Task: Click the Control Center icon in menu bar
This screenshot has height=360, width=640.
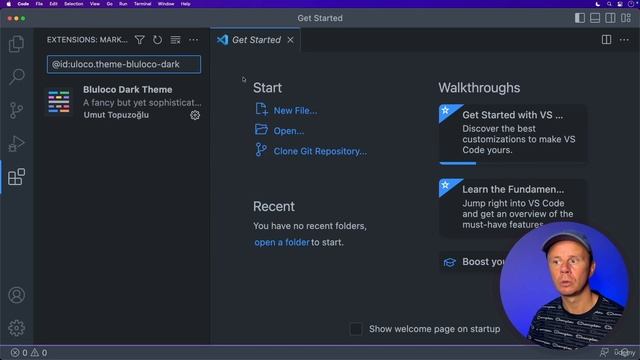Action: click(620, 4)
